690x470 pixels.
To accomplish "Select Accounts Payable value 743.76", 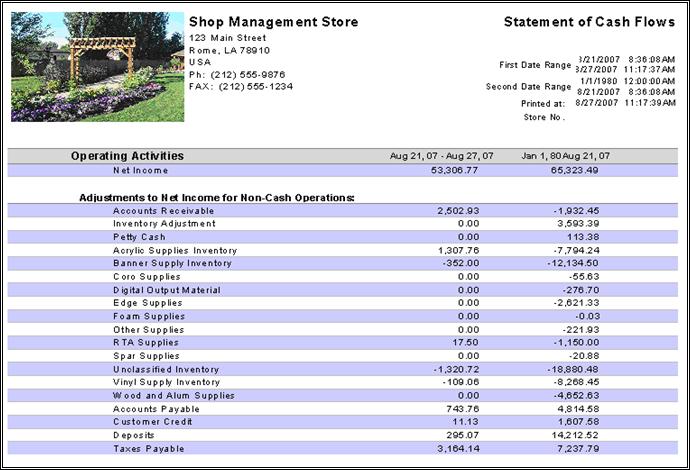I will (x=462, y=409).
